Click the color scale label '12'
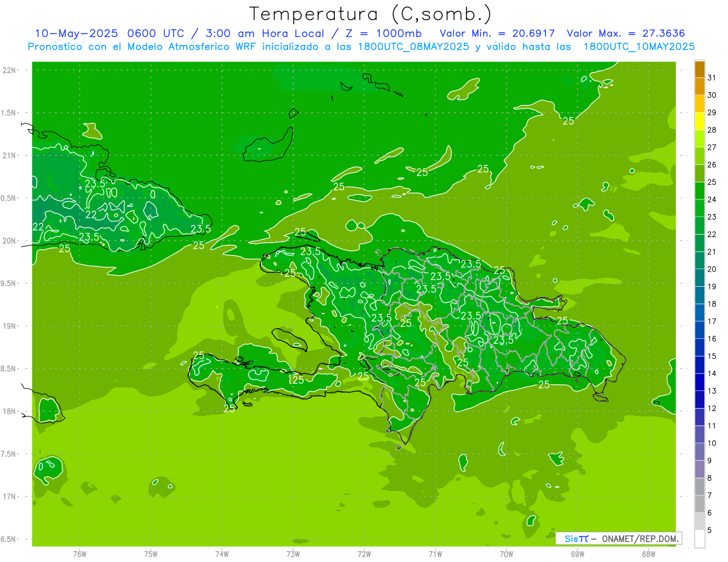Image resolution: width=728 pixels, height=562 pixels. coord(712,409)
